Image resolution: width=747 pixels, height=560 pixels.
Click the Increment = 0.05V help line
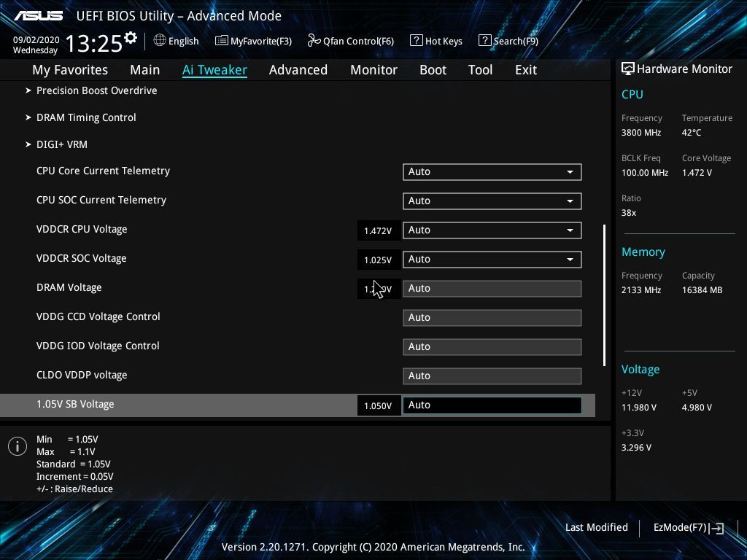coord(75,477)
